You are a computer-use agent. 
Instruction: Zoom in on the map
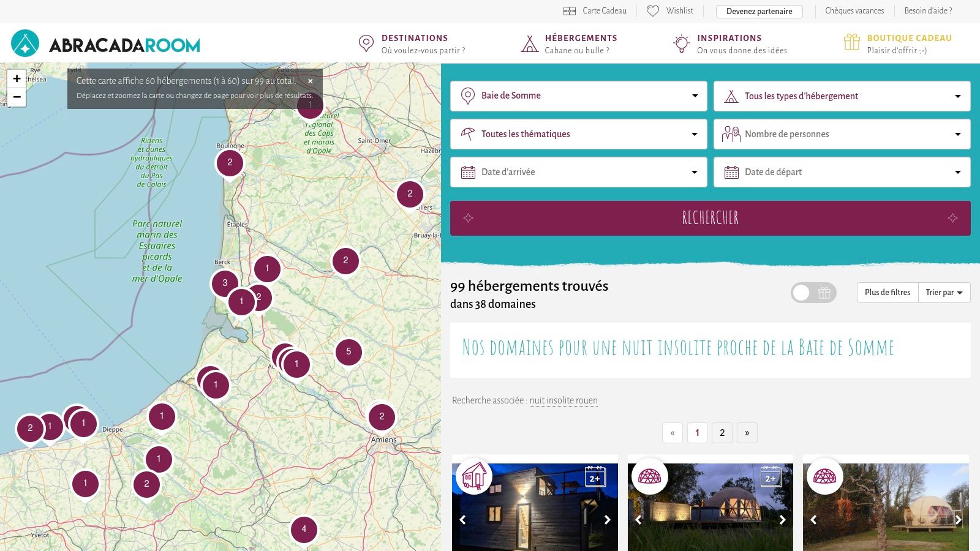click(x=17, y=78)
